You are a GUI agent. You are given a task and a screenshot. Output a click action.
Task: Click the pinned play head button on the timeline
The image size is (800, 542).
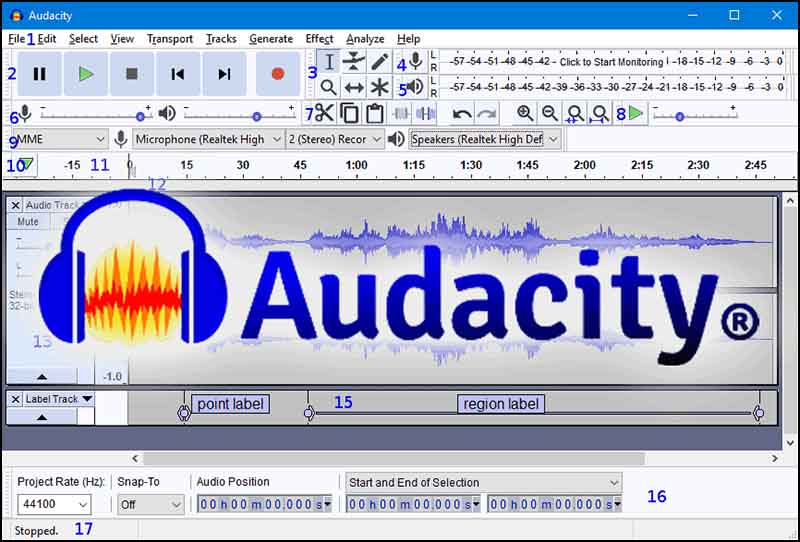coord(26,165)
